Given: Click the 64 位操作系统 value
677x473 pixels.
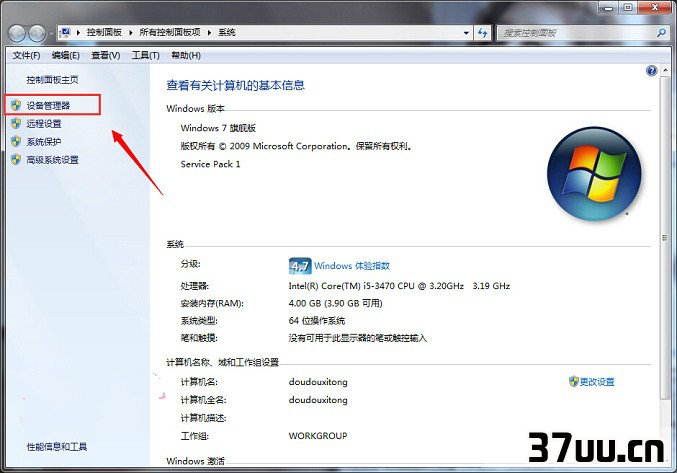Looking at the screenshot, I should [317, 321].
